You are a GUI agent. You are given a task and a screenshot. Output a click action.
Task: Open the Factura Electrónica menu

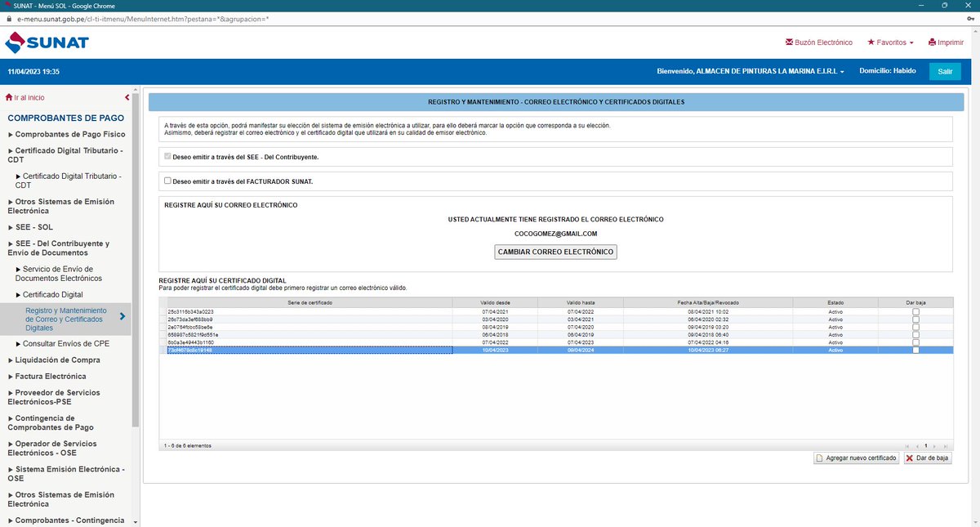pyautogui.click(x=47, y=377)
